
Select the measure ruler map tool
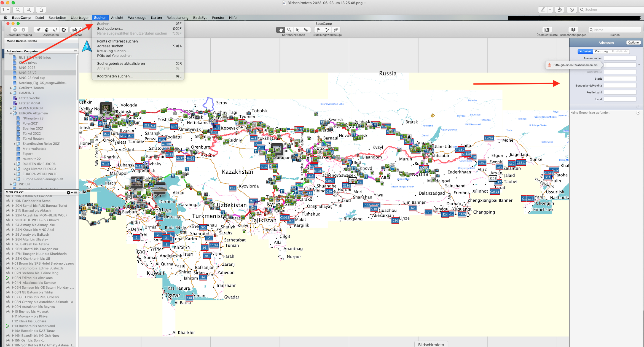click(306, 30)
